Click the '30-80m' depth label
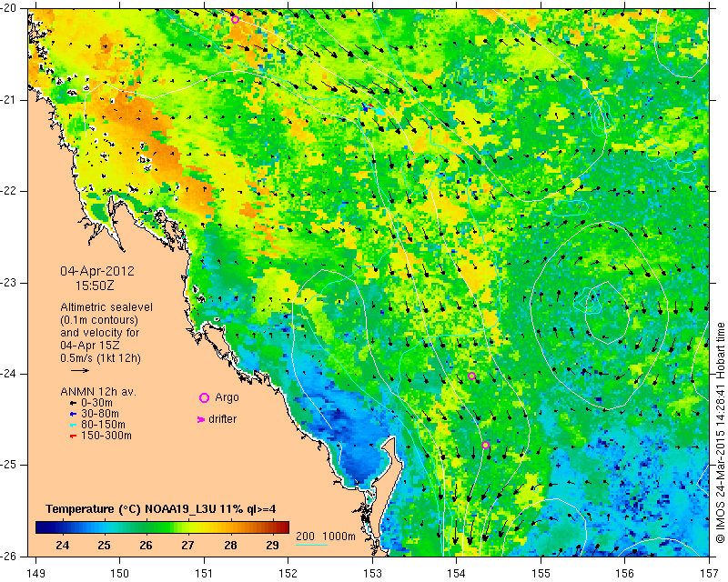Viewport: 728px width, 582px height. coord(100,414)
